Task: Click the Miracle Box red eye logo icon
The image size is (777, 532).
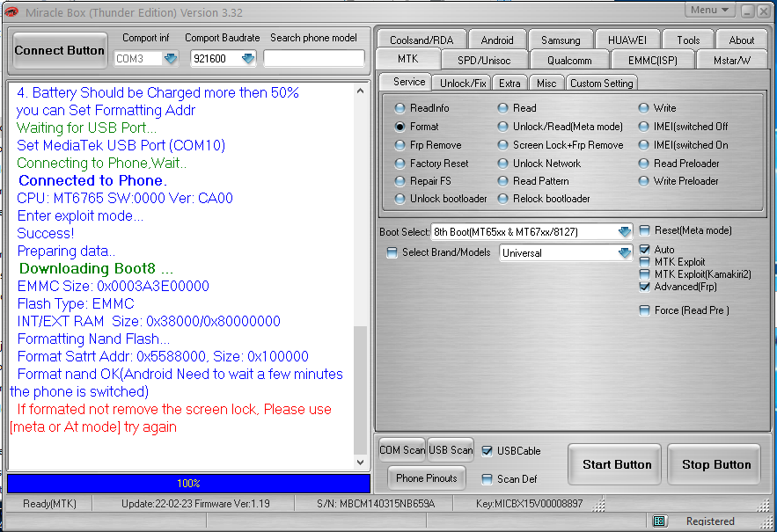Action: coord(11,12)
